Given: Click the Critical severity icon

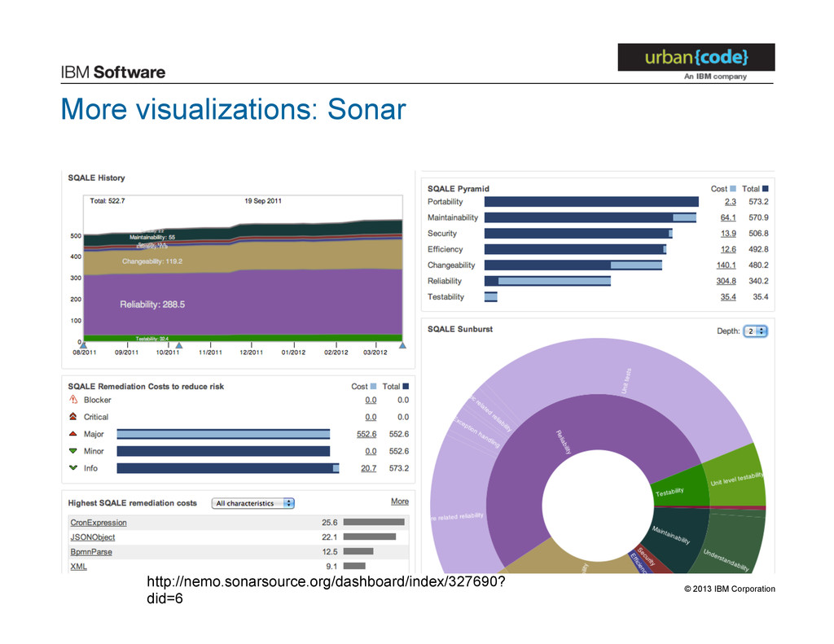Looking at the screenshot, I should point(73,416).
